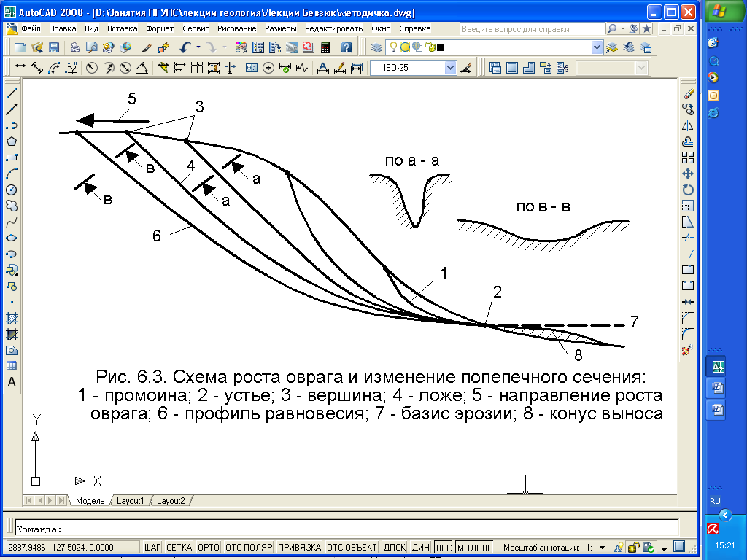Toggle ОТС-ПОЛЯР polar tracking
This screenshot has width=747, height=560.
point(249,547)
